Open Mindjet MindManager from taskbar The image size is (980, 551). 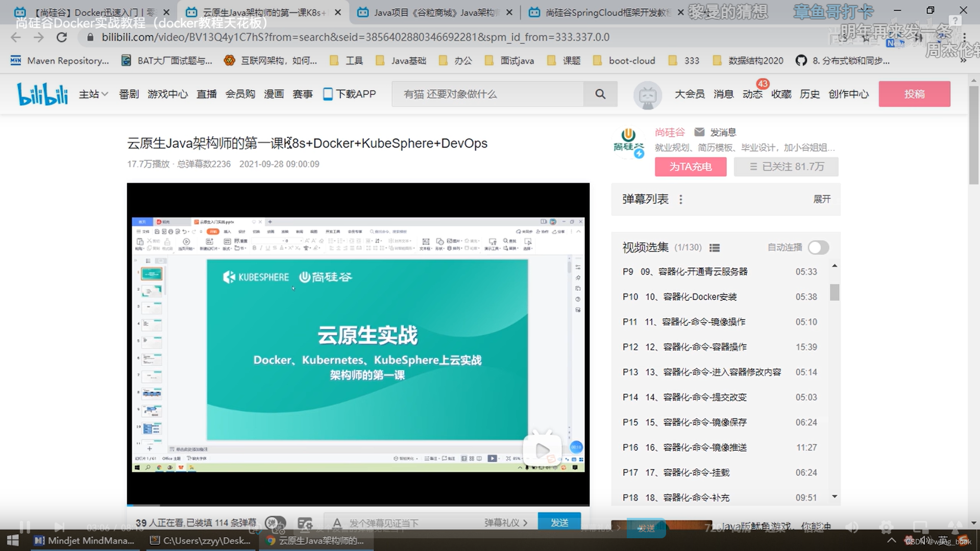tap(84, 540)
